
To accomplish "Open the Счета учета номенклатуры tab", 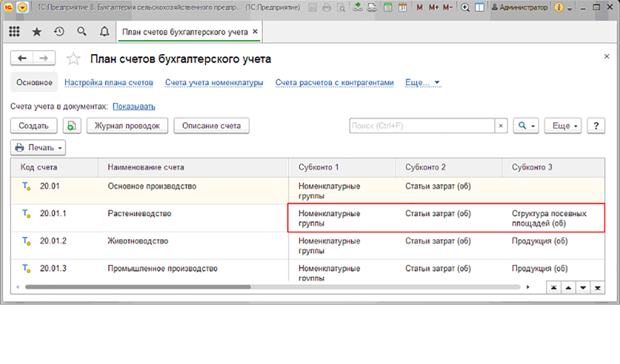I will [214, 83].
